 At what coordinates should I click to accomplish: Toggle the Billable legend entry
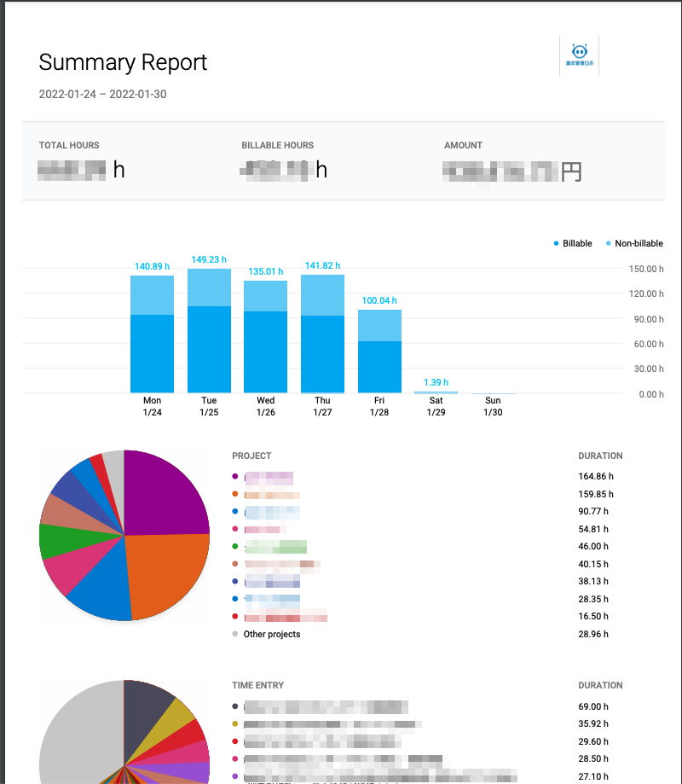point(573,243)
